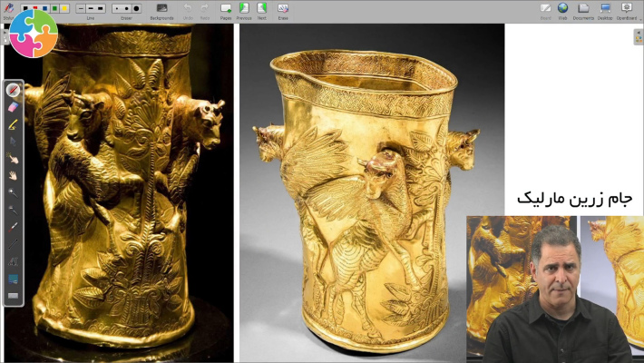Go to the Previous page

(x=244, y=11)
